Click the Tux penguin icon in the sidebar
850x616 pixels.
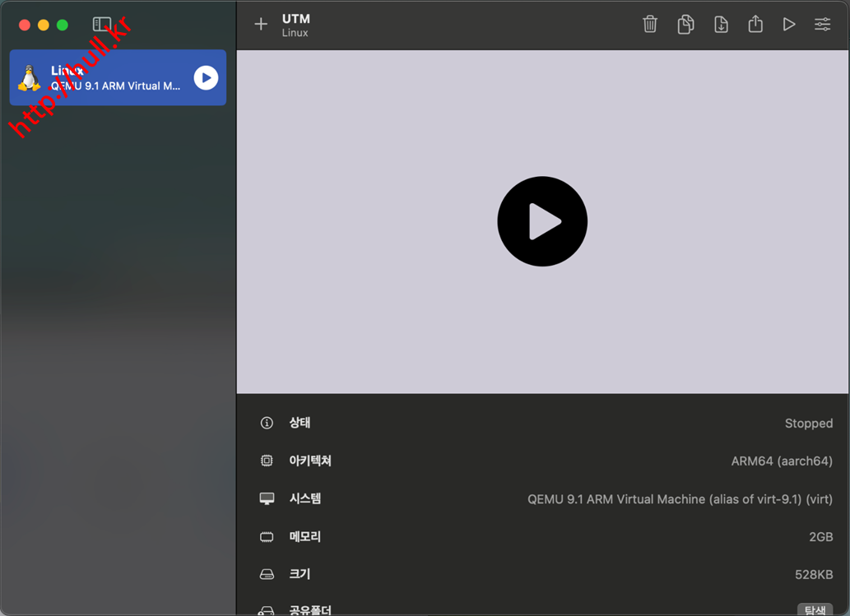point(30,78)
